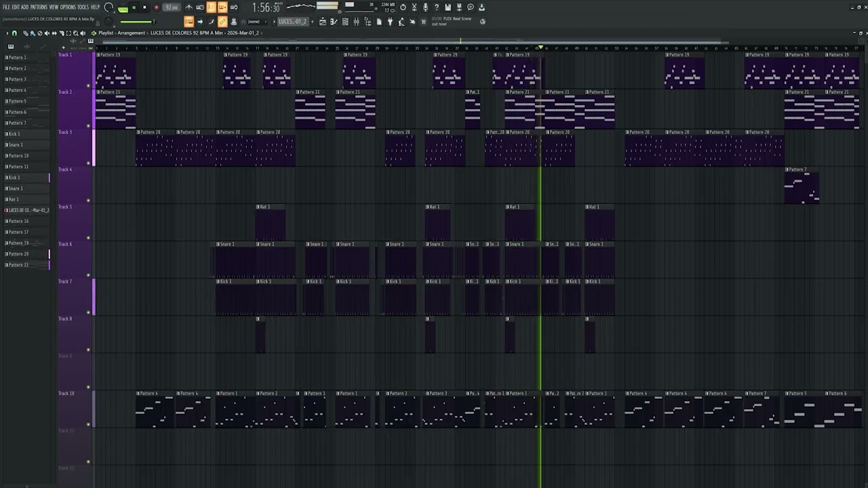The width and height of the screenshot is (868, 488).
Task: Open the Piano roll view icon
Action: click(x=334, y=22)
